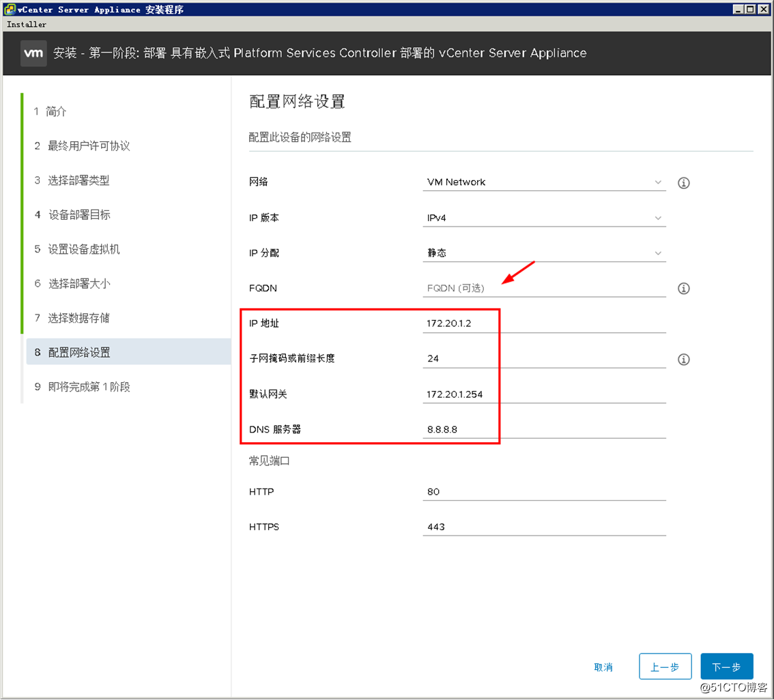774x700 pixels.
Task: Maximize the installer window
Action: [x=750, y=9]
